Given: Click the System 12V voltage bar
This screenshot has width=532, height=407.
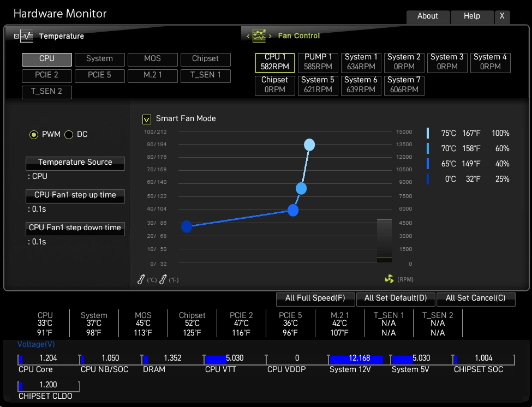Looking at the screenshot, I should pyautogui.click(x=359, y=359).
